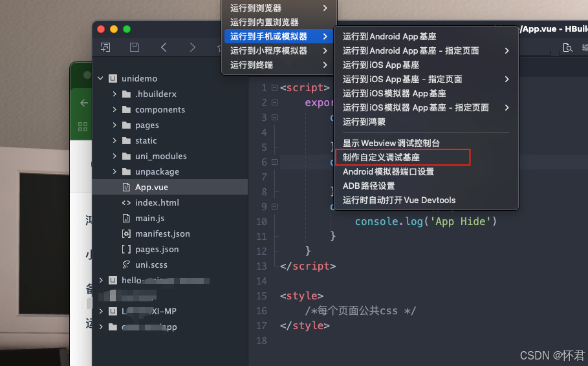Collapse the unidemo project tree

(x=100, y=78)
